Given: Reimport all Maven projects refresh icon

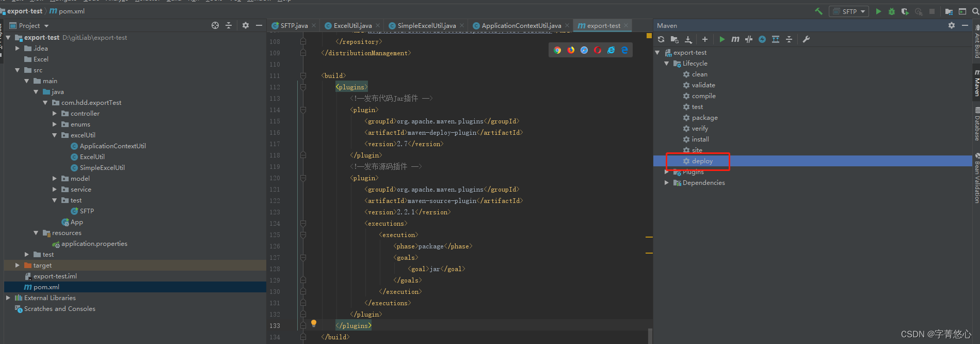Looking at the screenshot, I should point(661,39).
